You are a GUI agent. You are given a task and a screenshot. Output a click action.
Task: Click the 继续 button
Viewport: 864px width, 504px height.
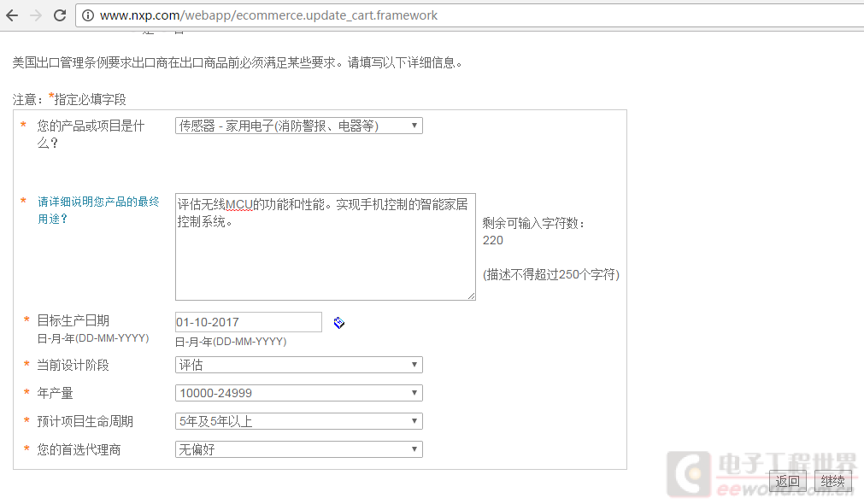(x=832, y=481)
